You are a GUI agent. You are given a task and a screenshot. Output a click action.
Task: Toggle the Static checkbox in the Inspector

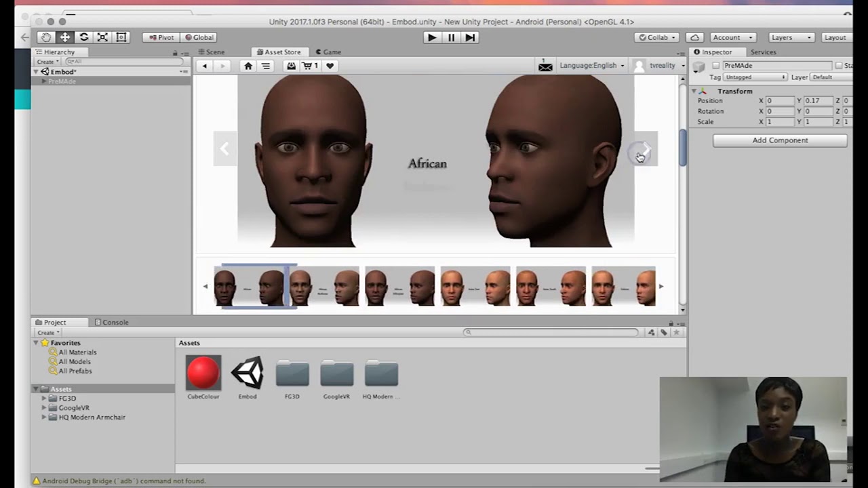click(x=839, y=66)
